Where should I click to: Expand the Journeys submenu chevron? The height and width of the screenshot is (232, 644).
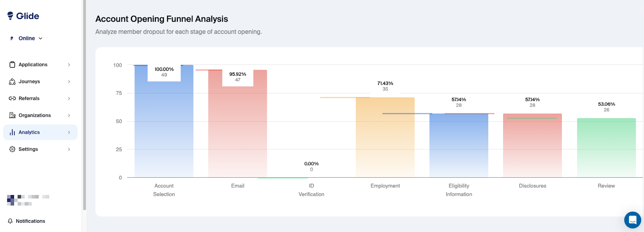point(69,81)
